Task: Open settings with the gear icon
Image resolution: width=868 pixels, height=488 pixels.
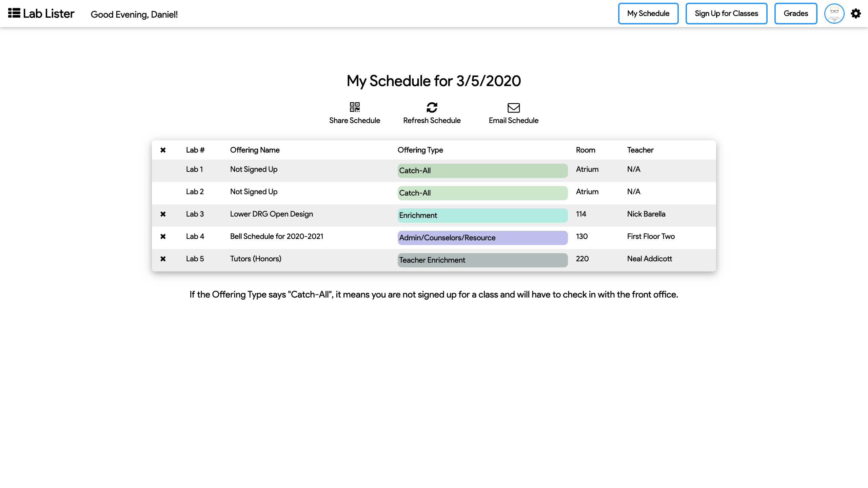Action: pyautogui.click(x=856, y=14)
